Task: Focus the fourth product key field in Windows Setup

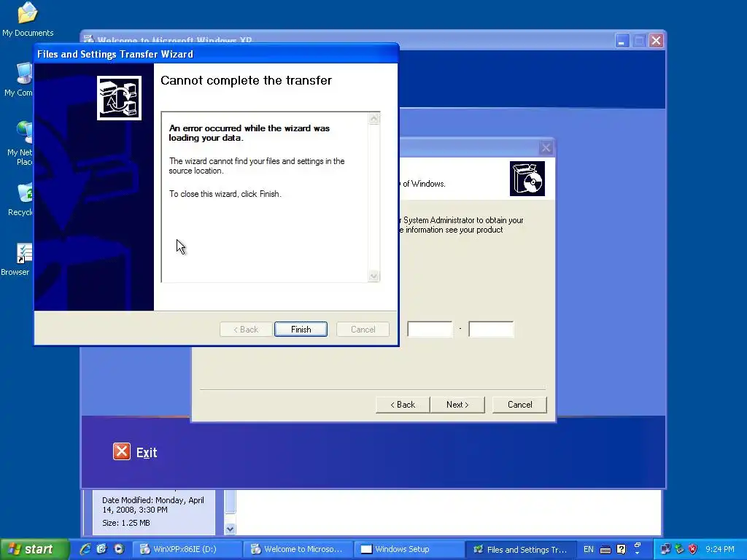Action: (x=430, y=329)
